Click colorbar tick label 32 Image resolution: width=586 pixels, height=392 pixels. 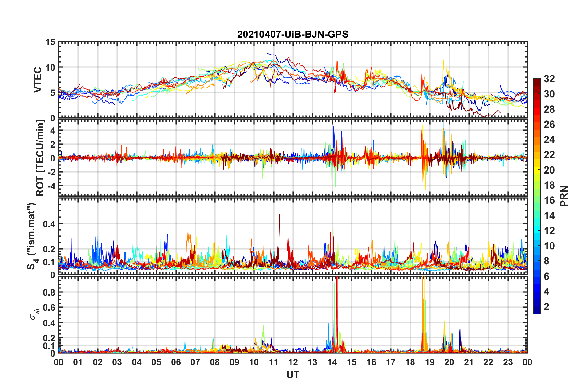[x=549, y=79]
